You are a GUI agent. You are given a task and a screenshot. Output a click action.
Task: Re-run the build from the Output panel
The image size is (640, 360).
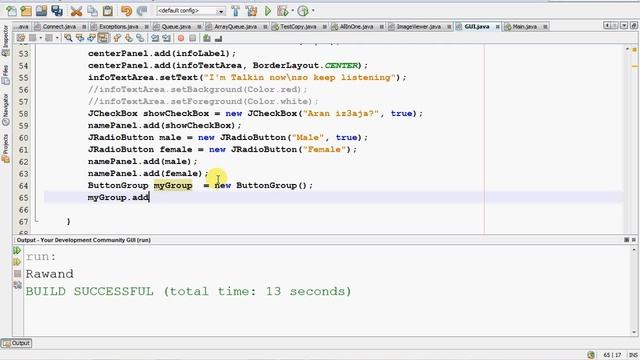(17, 250)
